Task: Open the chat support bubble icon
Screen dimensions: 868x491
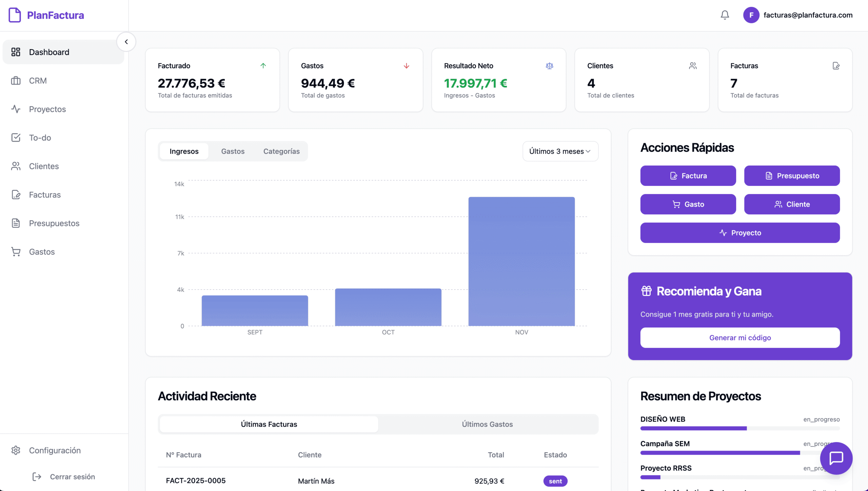Action: [x=836, y=458]
